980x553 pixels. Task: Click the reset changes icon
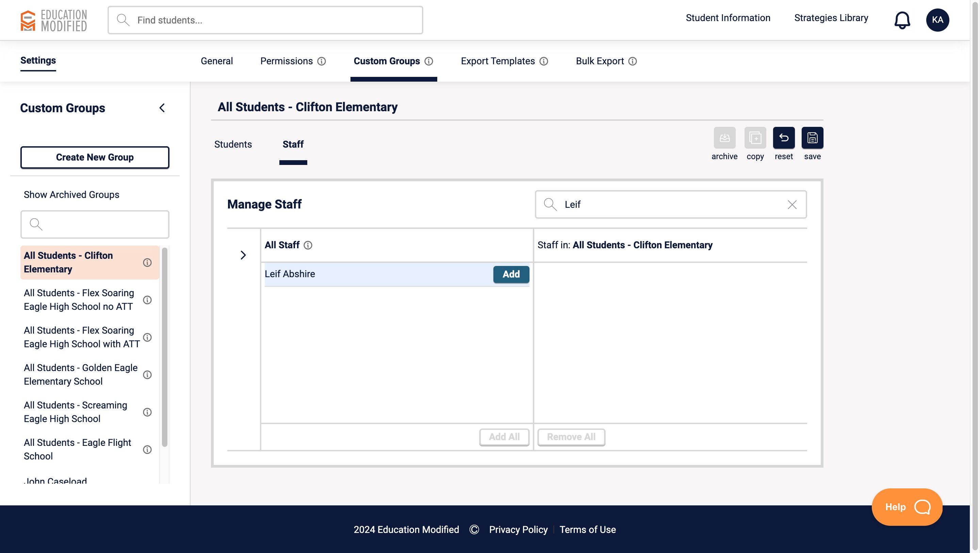[x=783, y=138]
